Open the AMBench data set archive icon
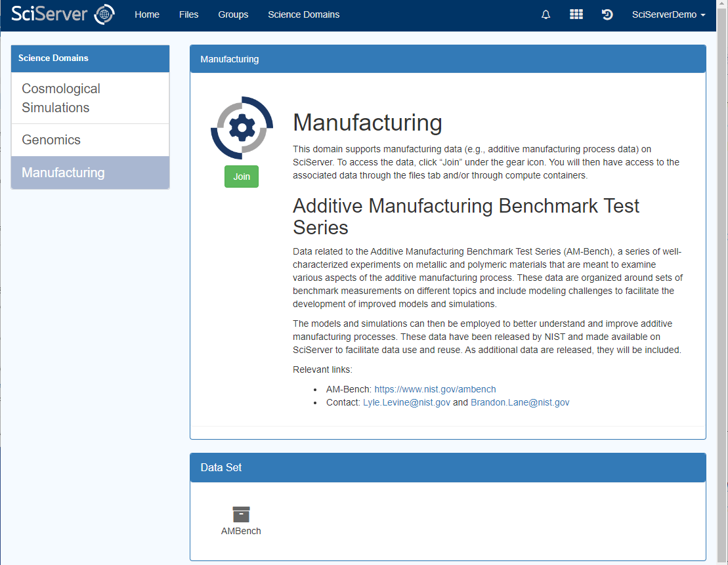728x565 pixels. coord(241,514)
